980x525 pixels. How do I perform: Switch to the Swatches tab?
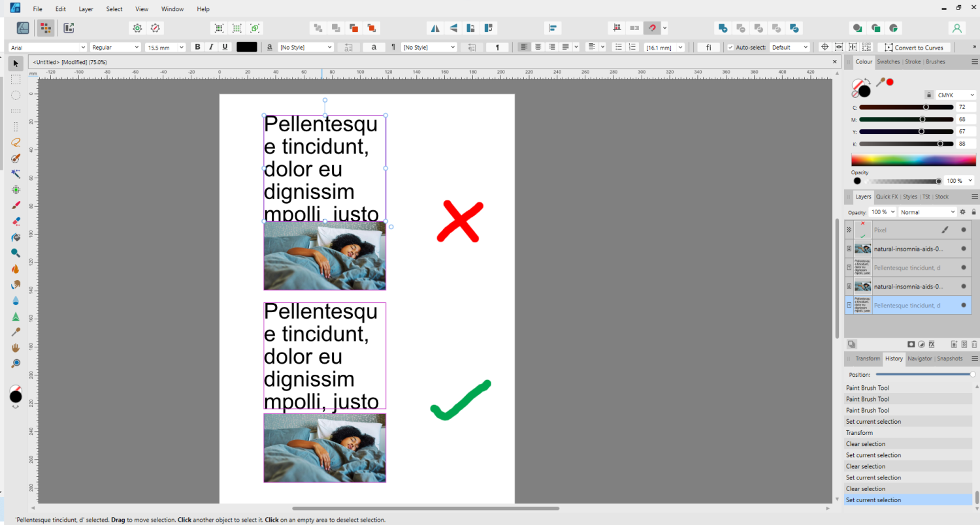click(x=888, y=61)
